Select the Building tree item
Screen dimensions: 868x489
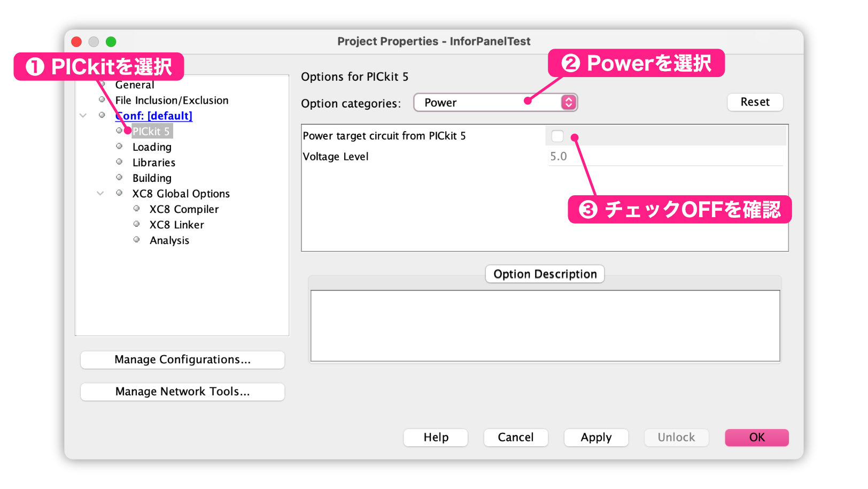[152, 178]
